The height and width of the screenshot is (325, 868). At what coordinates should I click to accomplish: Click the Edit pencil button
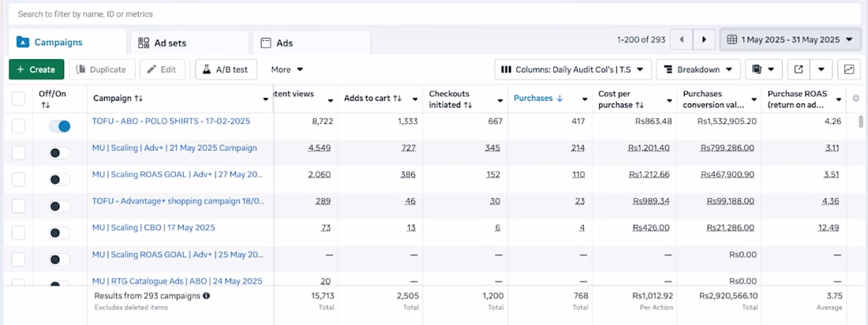point(162,69)
